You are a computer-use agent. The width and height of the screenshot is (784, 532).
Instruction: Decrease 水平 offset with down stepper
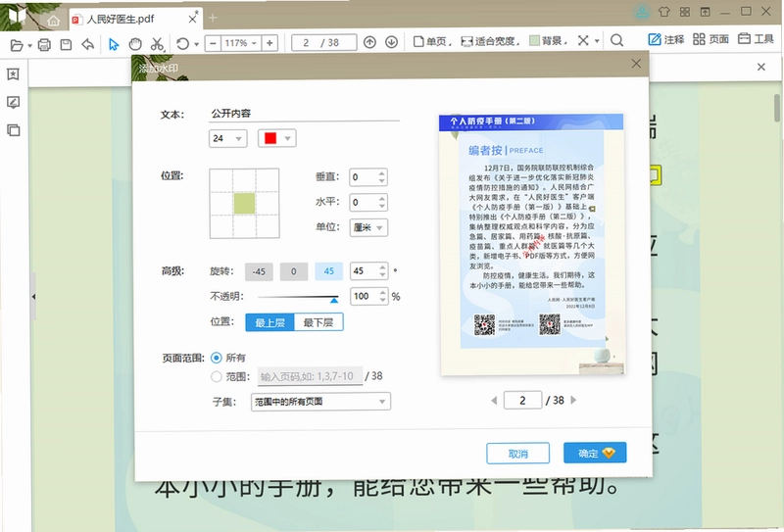(382, 206)
